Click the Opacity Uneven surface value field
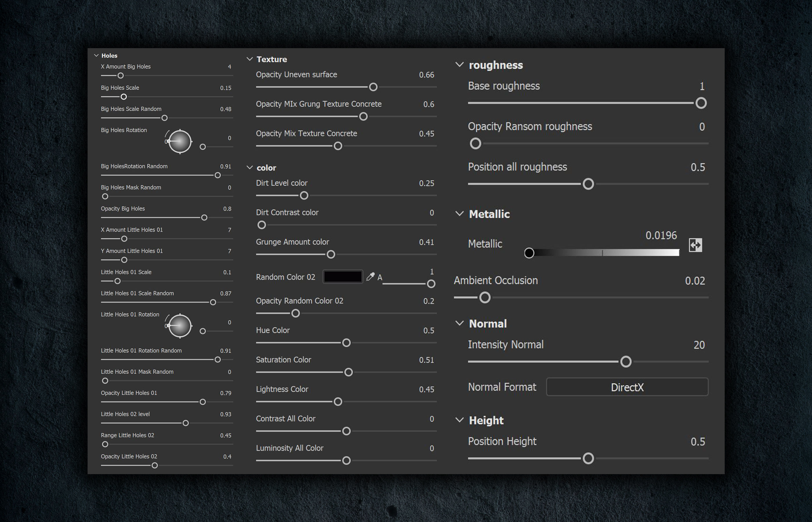812x522 pixels. click(426, 75)
